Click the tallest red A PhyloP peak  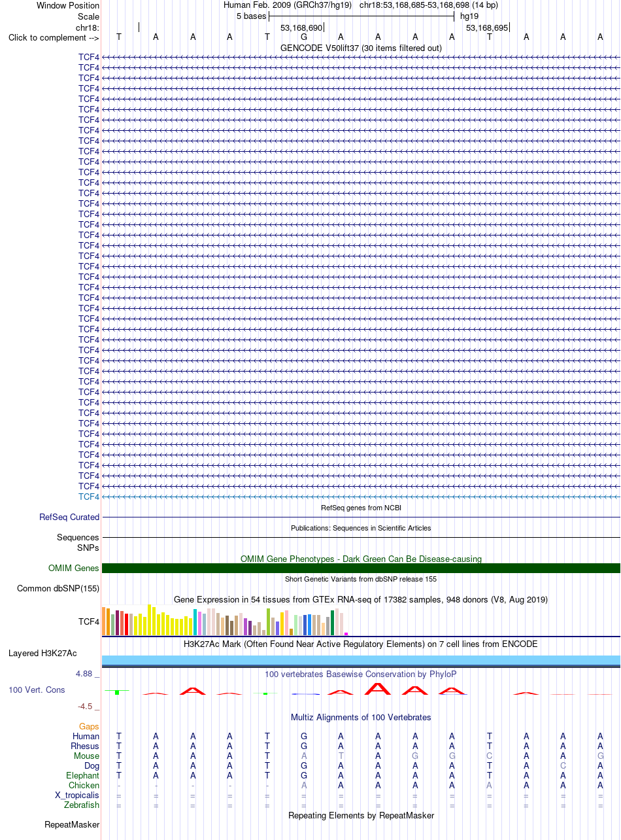tap(378, 688)
